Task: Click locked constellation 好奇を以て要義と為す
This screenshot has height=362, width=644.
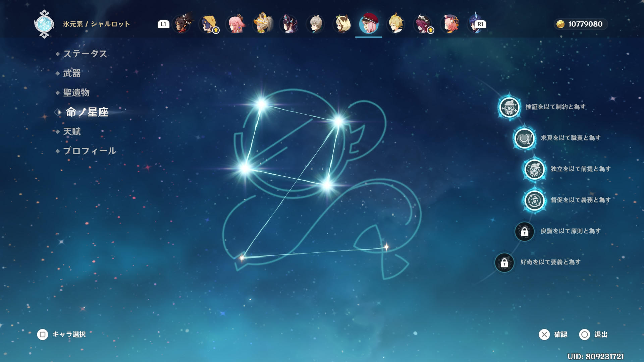Action: pyautogui.click(x=504, y=262)
